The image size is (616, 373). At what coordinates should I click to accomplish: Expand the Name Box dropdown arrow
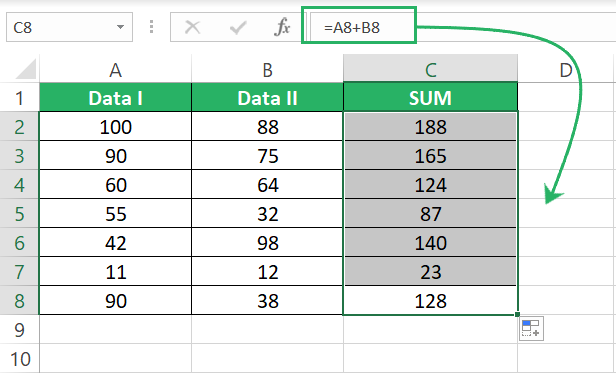click(x=120, y=27)
